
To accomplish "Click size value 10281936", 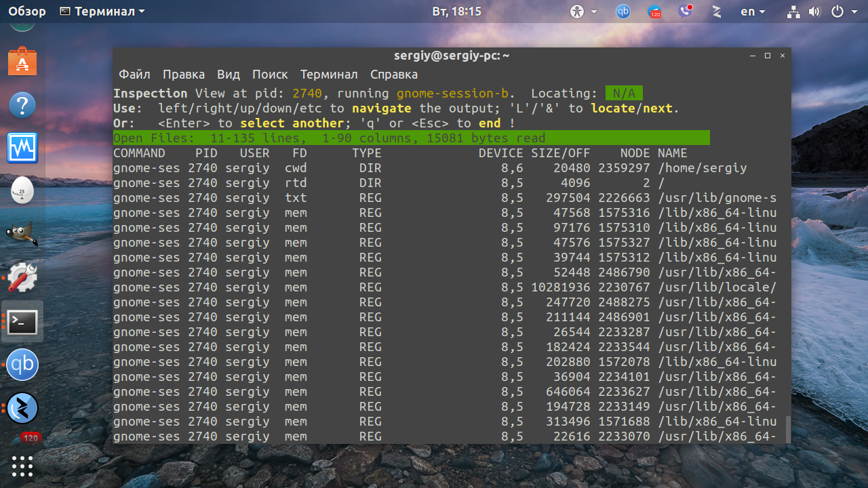I will pos(561,287).
